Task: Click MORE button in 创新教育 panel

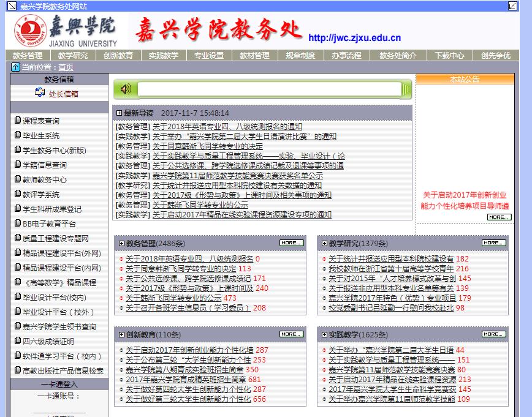Action: click(x=292, y=334)
